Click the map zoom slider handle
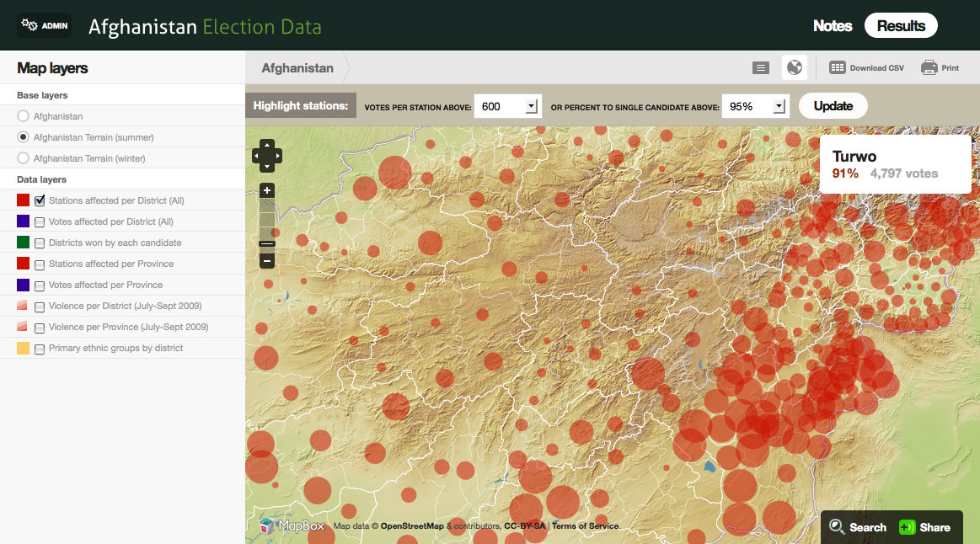The image size is (980, 544). tap(267, 243)
